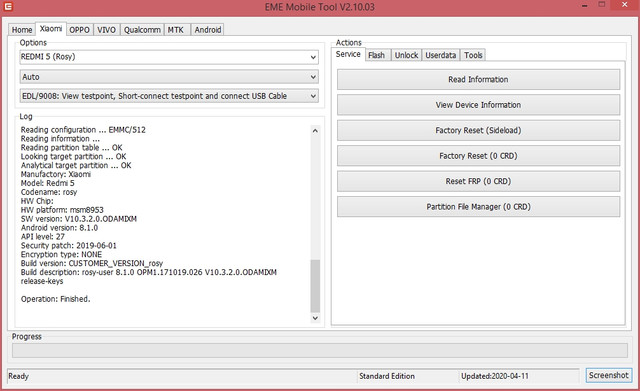640x391 pixels.
Task: Minimize the EME Mobile Tool window
Action: [x=584, y=6]
